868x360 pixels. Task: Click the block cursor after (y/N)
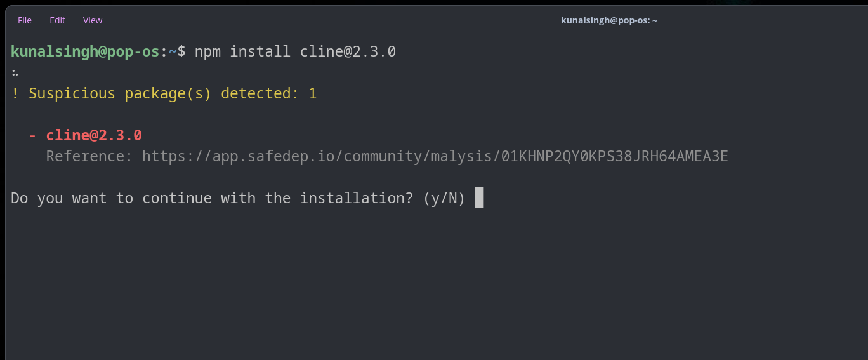[x=479, y=198]
